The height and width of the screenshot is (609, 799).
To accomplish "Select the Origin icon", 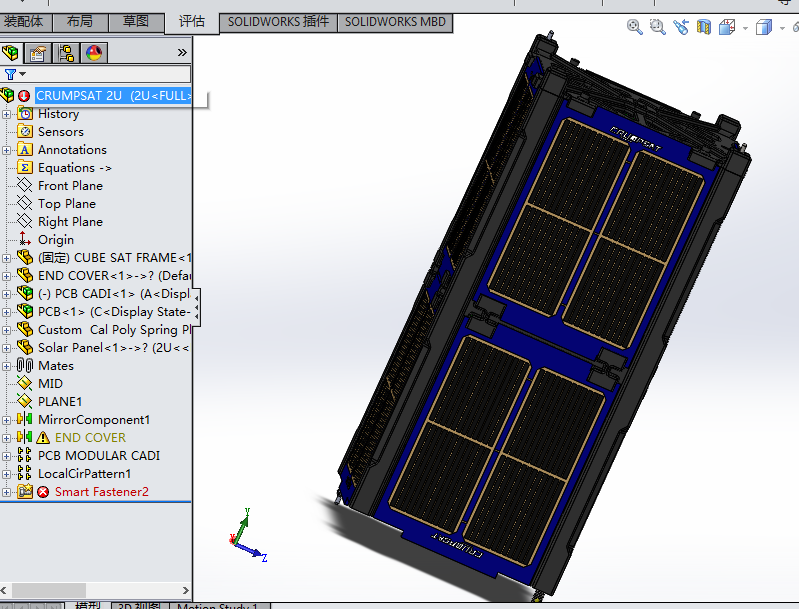I will (25, 240).
